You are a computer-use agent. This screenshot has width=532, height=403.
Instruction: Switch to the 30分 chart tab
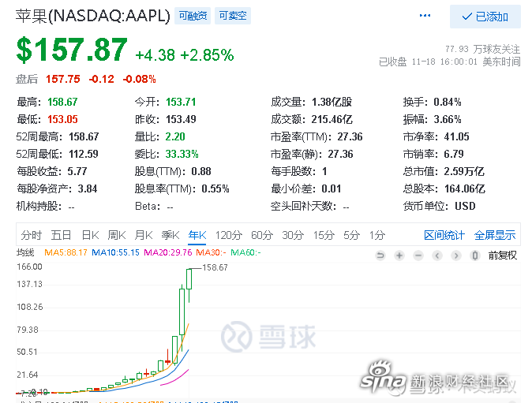293,235
